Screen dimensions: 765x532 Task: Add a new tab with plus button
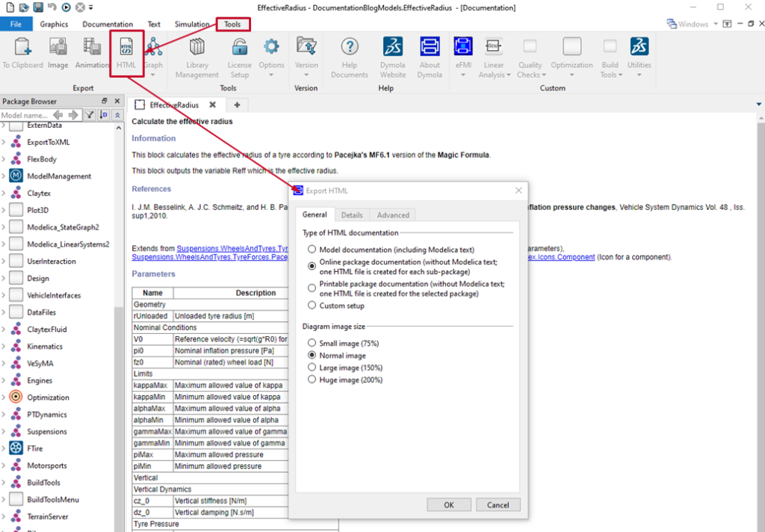coord(237,105)
